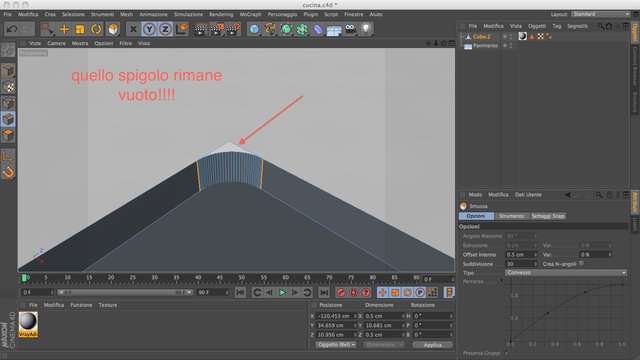Select Cubo.2 in object manager

(482, 37)
